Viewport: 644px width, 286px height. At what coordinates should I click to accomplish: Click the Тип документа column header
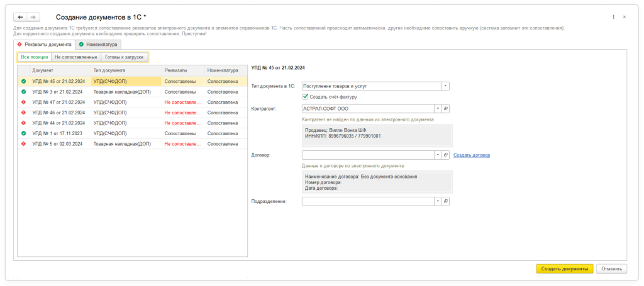(x=126, y=70)
